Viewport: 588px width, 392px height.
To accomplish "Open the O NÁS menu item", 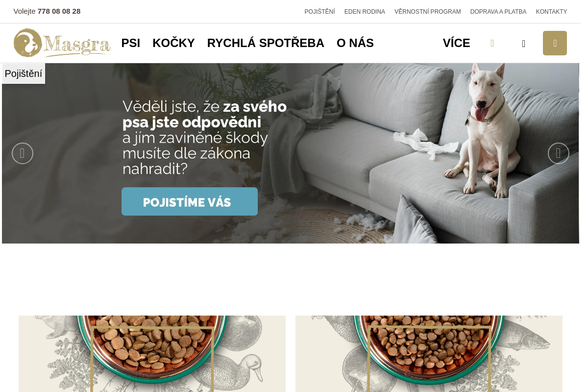I will tap(355, 43).
